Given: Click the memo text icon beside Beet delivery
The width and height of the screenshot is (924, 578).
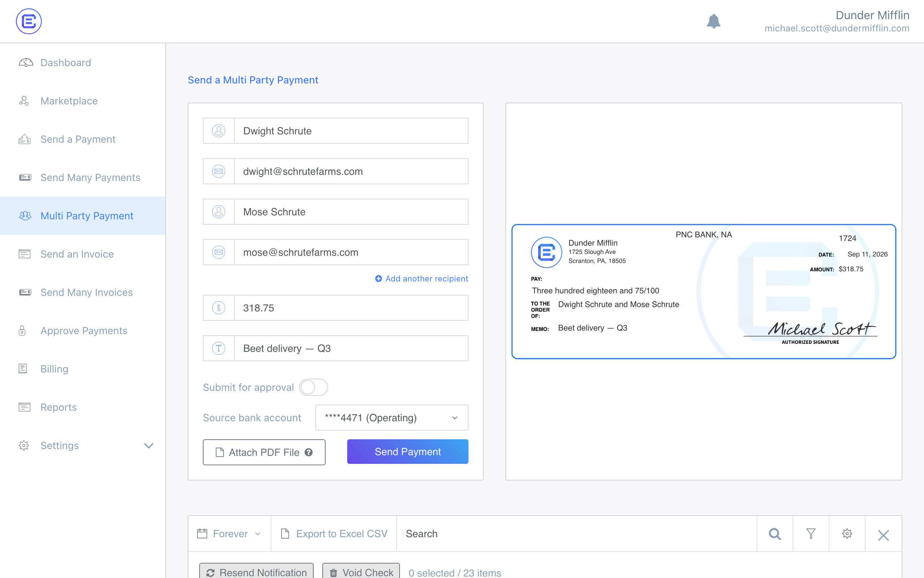Looking at the screenshot, I should pos(218,348).
